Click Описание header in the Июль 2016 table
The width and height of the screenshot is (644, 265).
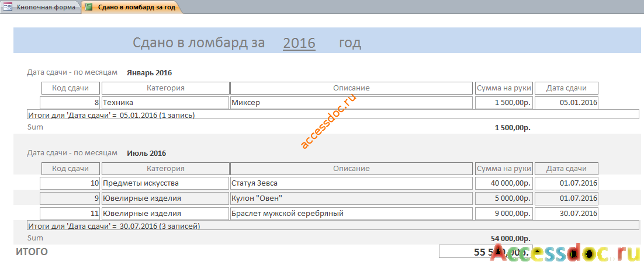(x=352, y=169)
